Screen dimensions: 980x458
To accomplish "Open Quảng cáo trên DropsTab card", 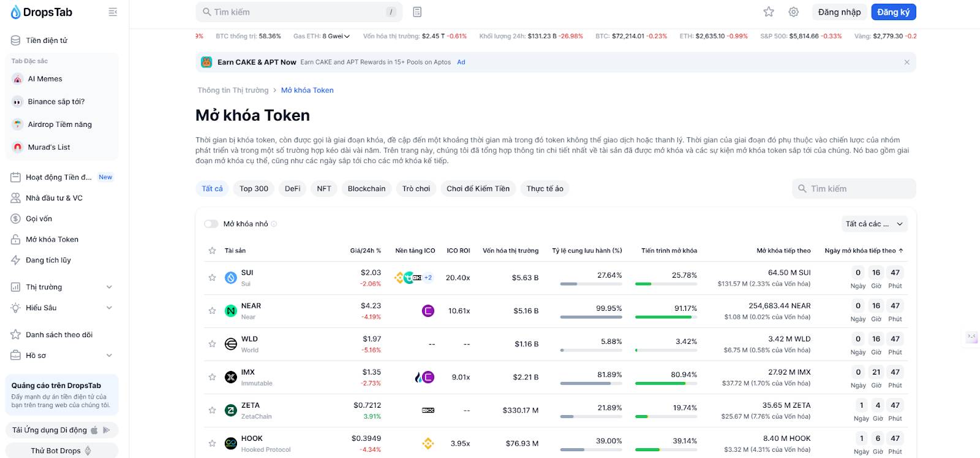I will pos(61,395).
